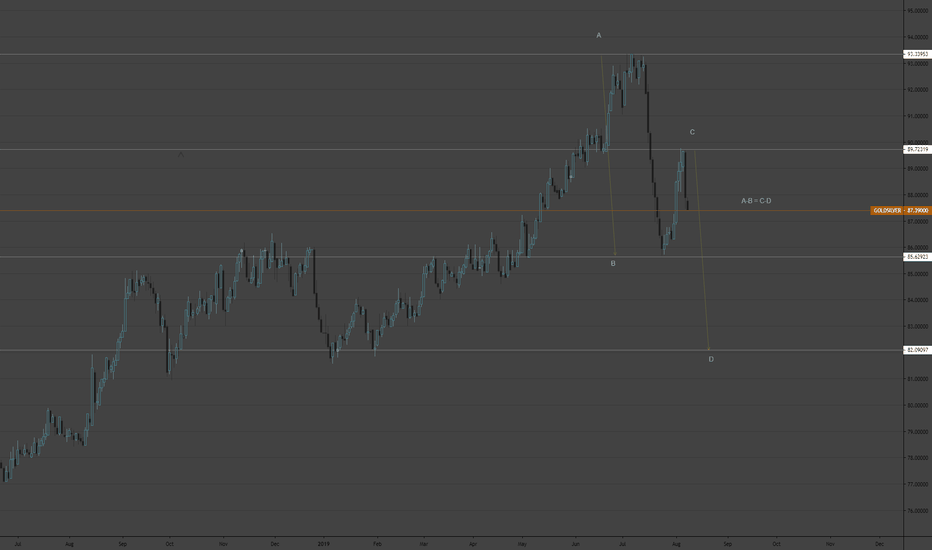The image size is (932, 550).
Task: Select the 'A' point label
Action: [x=599, y=36]
